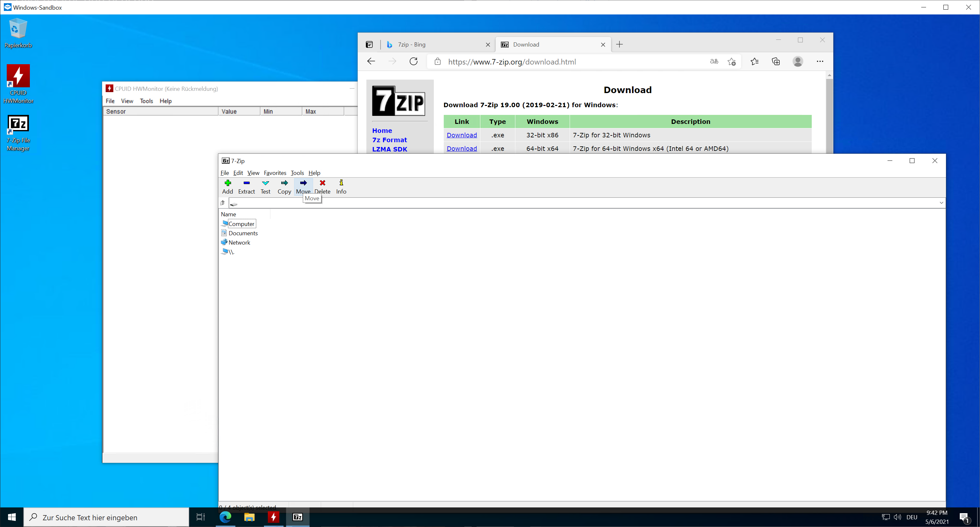Open the 7-Zip File Manager desktop shortcut

(x=18, y=133)
